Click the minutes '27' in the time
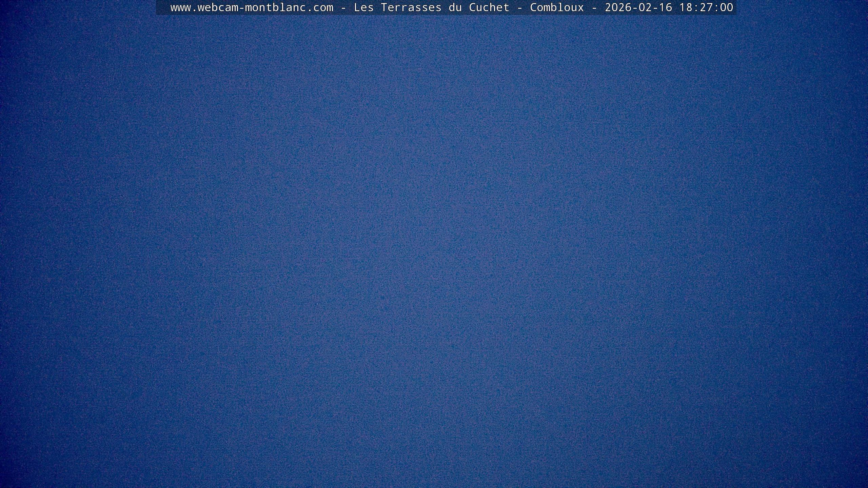 coord(706,7)
